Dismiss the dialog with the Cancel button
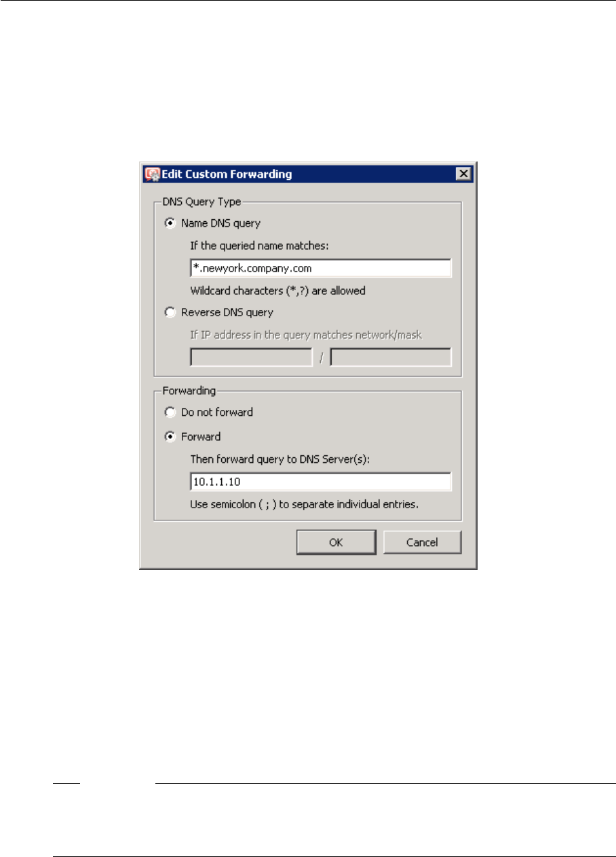 click(x=422, y=542)
